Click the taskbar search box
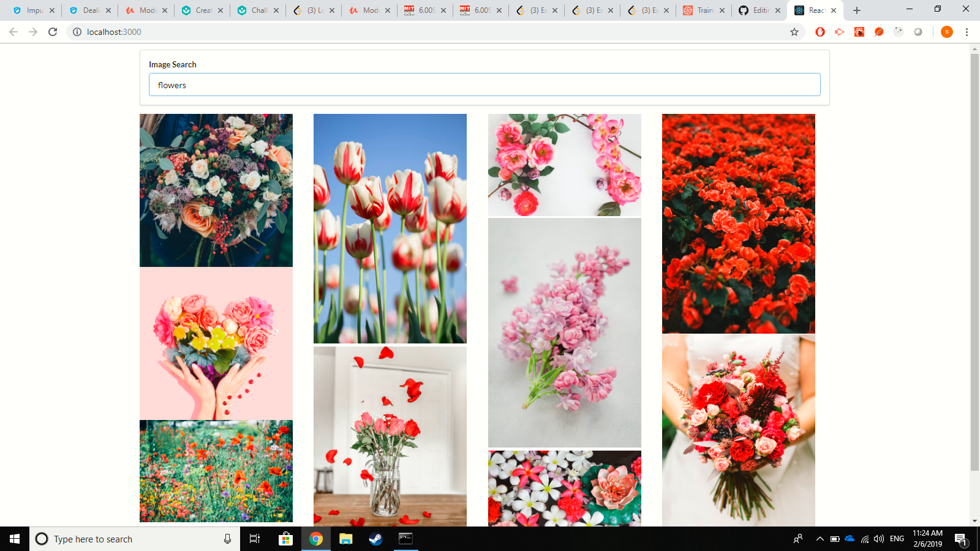The width and height of the screenshot is (980, 551). [135, 539]
